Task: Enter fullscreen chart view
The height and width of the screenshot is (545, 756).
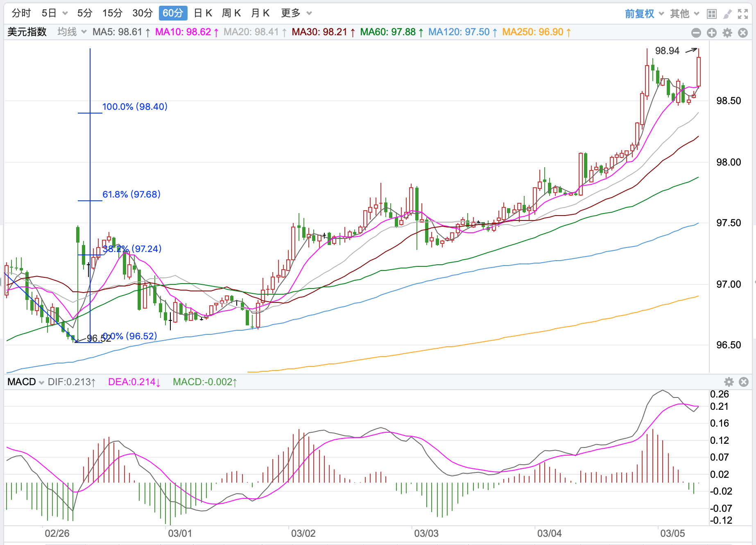Action: point(743,14)
